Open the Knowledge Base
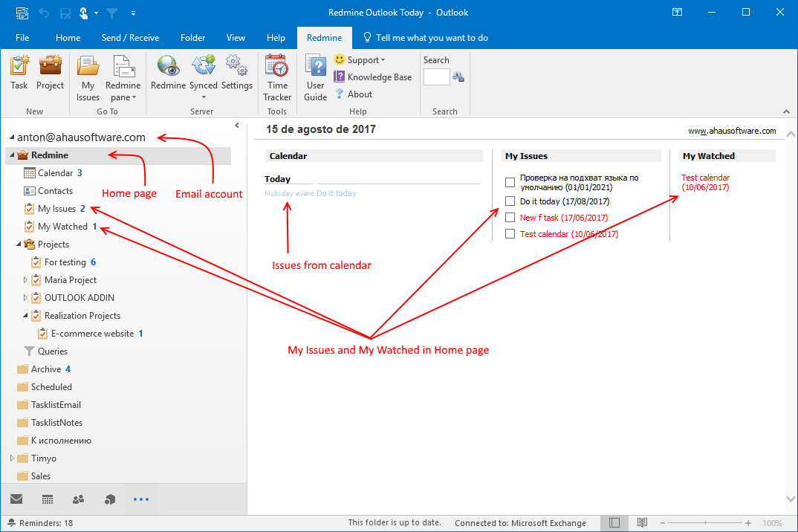 click(372, 77)
